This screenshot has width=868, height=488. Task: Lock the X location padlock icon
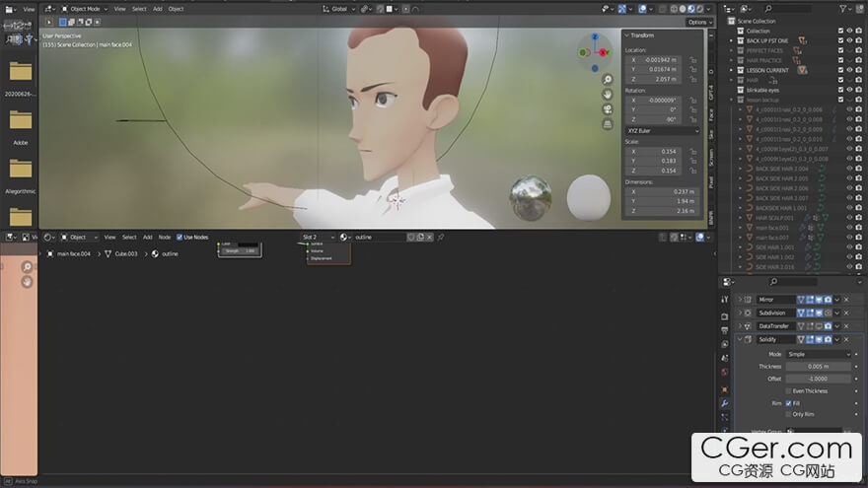click(693, 60)
